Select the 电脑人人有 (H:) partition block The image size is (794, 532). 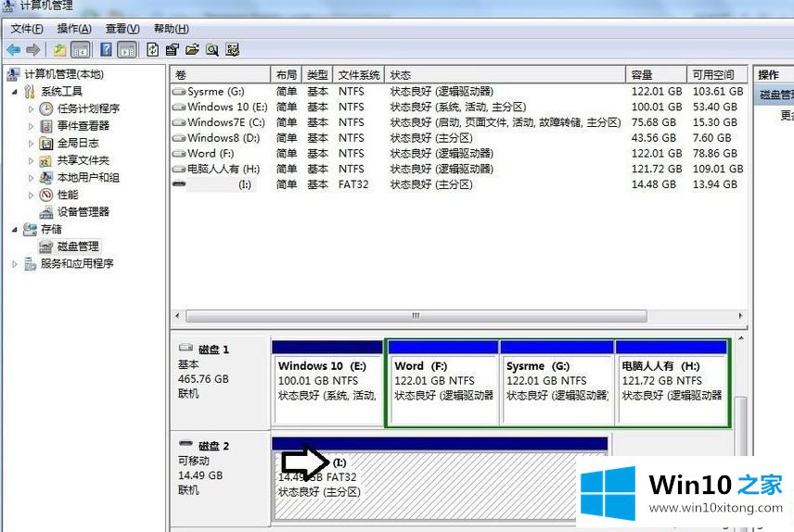pos(672,383)
